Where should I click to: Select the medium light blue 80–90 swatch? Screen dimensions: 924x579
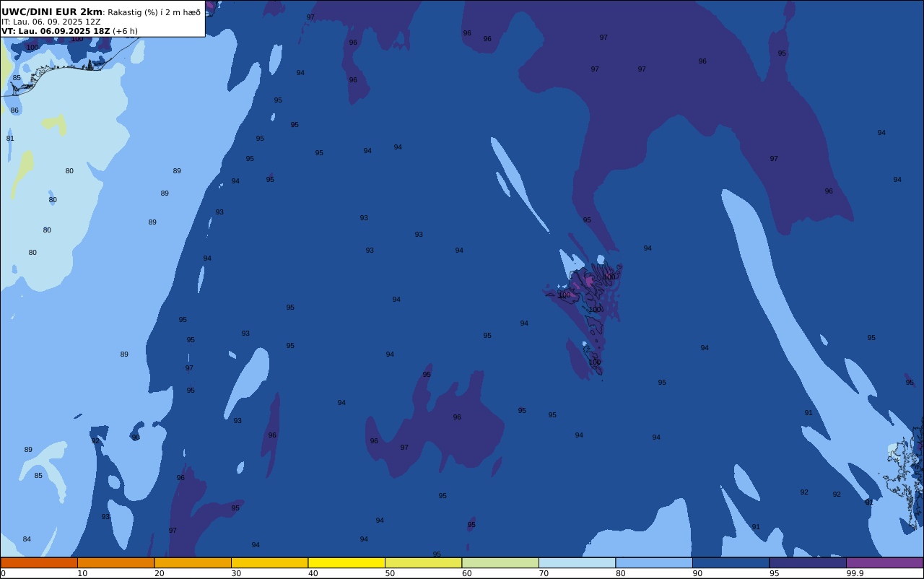[654, 562]
